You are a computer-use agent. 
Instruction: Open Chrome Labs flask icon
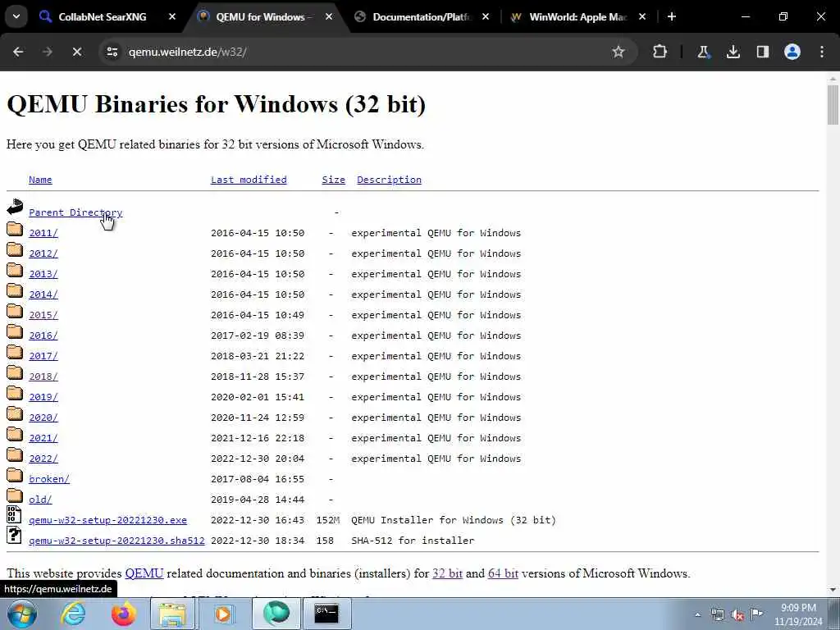tap(703, 52)
